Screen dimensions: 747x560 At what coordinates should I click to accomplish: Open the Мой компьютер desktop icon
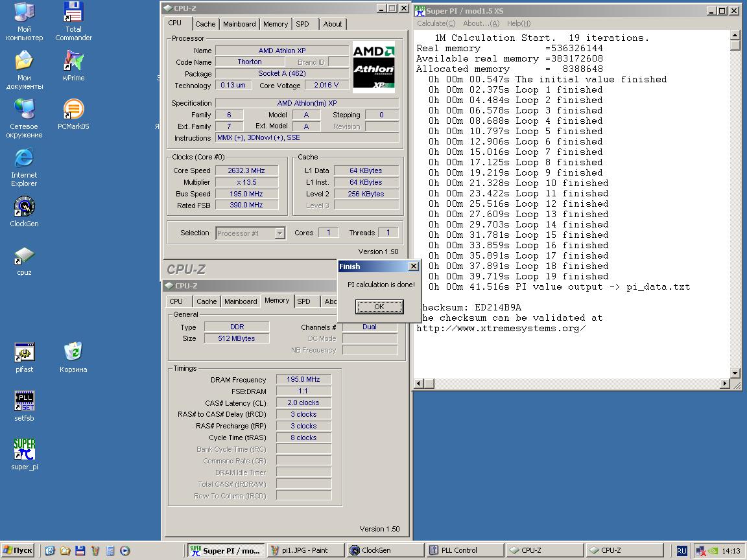(24, 21)
